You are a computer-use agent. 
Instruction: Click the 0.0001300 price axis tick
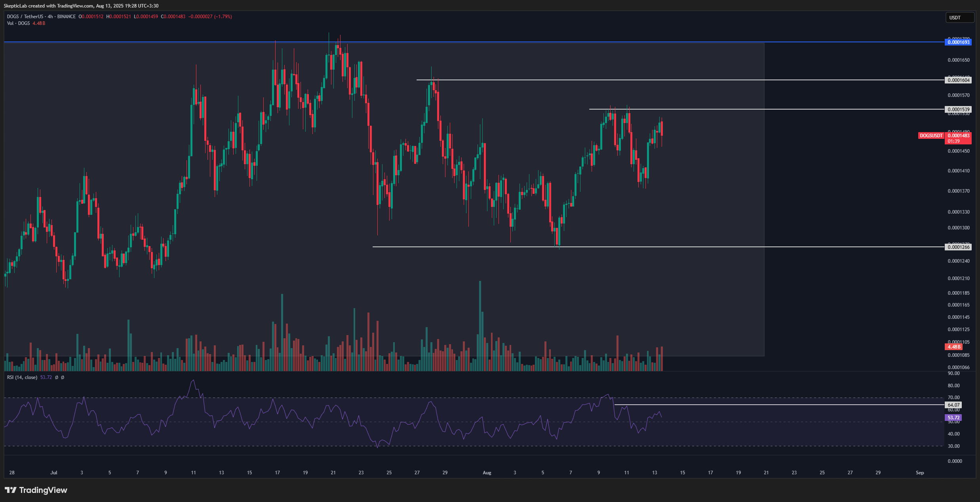[x=958, y=228]
